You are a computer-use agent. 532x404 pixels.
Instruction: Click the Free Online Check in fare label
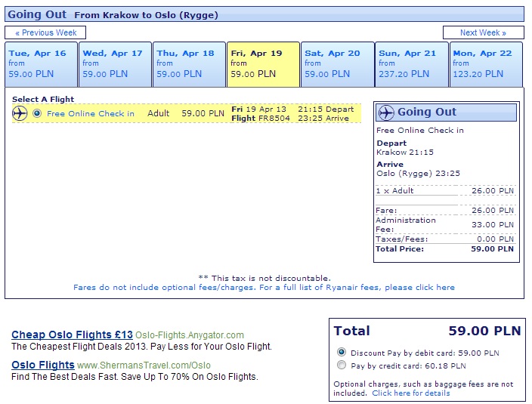pyautogui.click(x=91, y=113)
